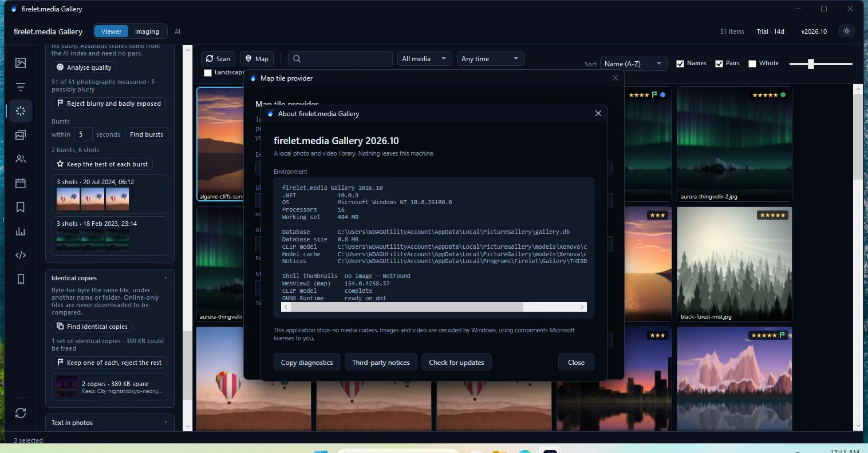Enable the Whole checkbox
The height and width of the screenshot is (453, 868).
pyautogui.click(x=752, y=63)
